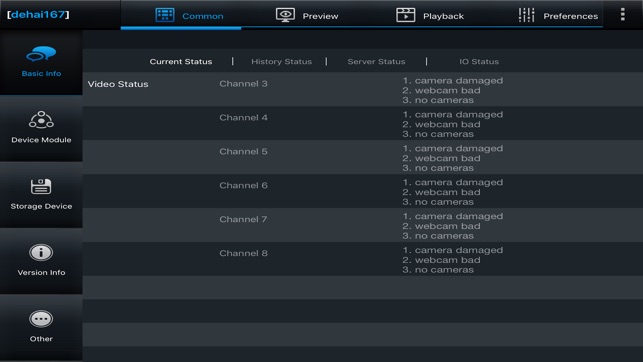Click the Device Module label
643x362 pixels.
pos(41,140)
